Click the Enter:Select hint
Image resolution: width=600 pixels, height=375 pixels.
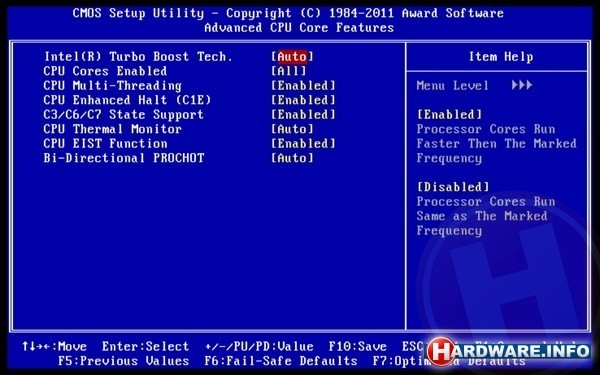coord(145,347)
